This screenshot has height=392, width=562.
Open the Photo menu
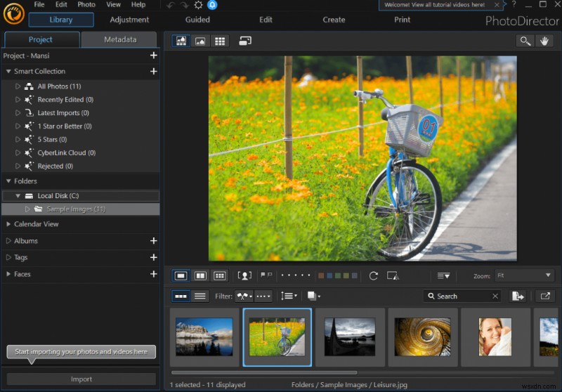pos(86,5)
